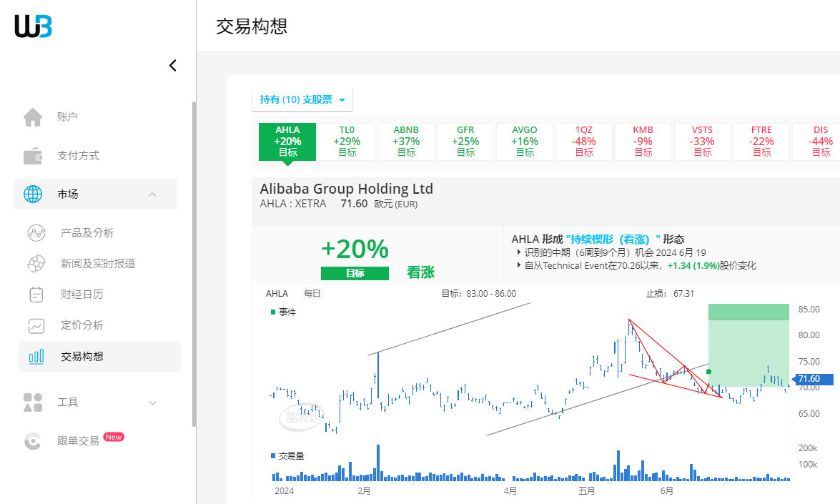Open 跟单交易 menu item
Viewport: 840px width, 504px height.
tap(78, 441)
